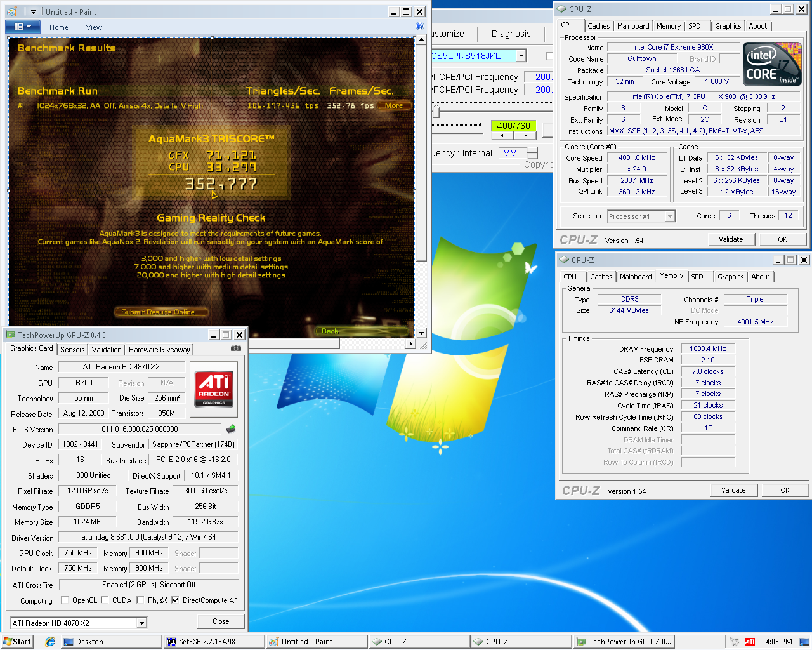Click the Paint vertical scrollbar down arrow
The image size is (812, 650).
421,333
